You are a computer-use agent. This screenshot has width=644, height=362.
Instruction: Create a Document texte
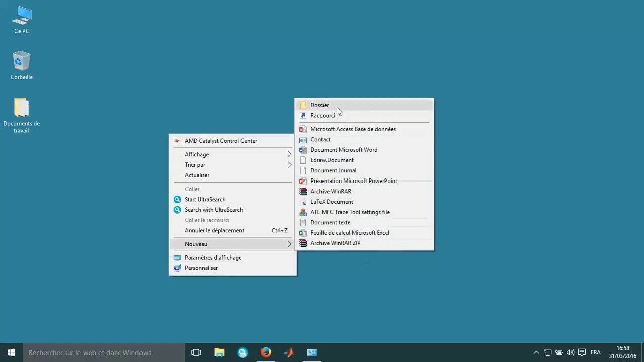pyautogui.click(x=364, y=222)
